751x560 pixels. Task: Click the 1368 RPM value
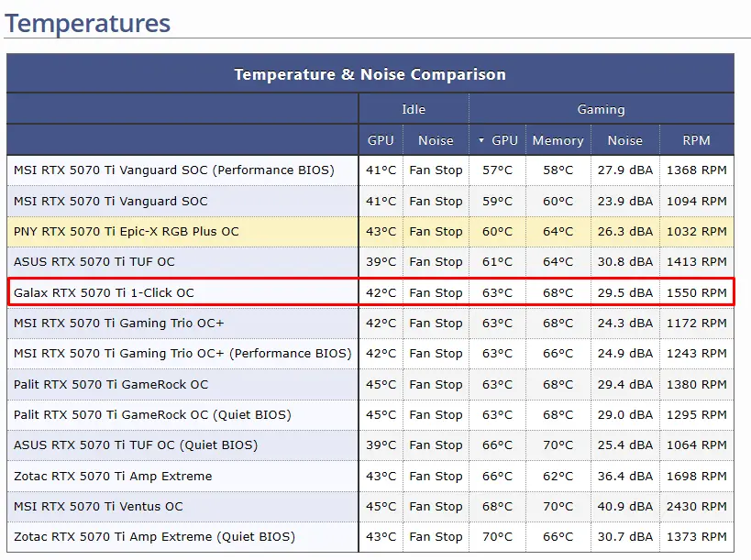coord(696,170)
